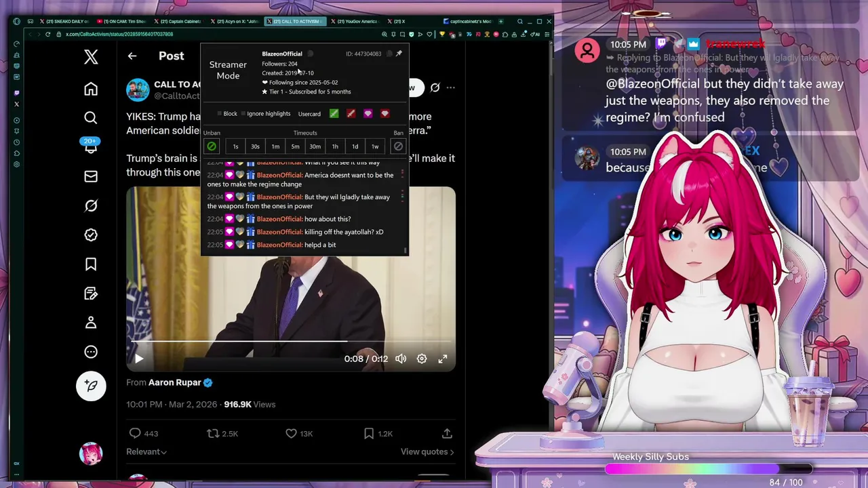Open video settings gear
This screenshot has width=868, height=488.
422,359
